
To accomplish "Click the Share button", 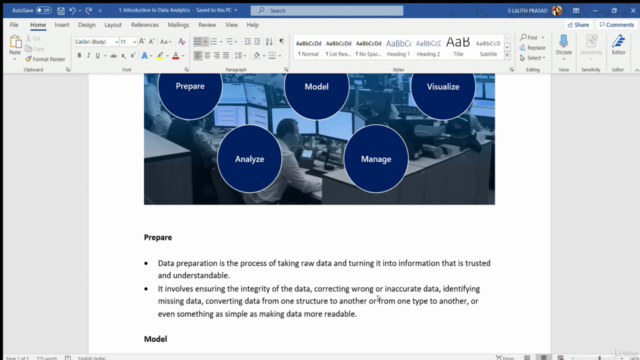I will click(x=578, y=25).
